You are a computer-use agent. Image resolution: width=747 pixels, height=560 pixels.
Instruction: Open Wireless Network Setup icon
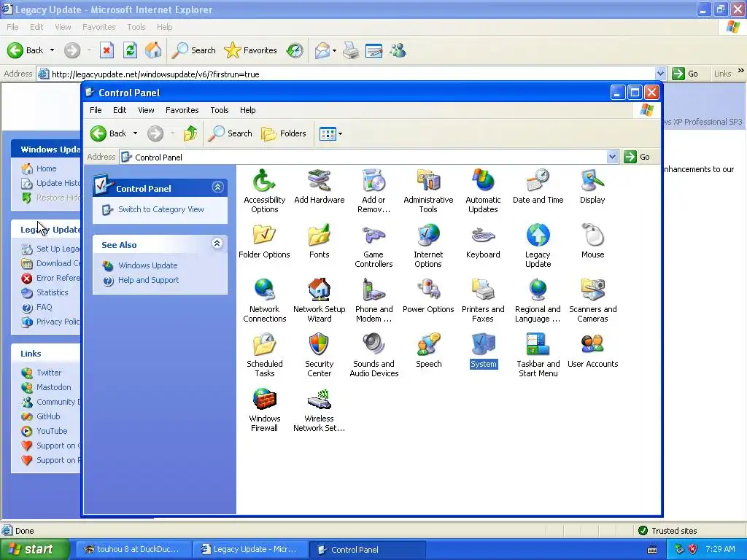click(320, 411)
